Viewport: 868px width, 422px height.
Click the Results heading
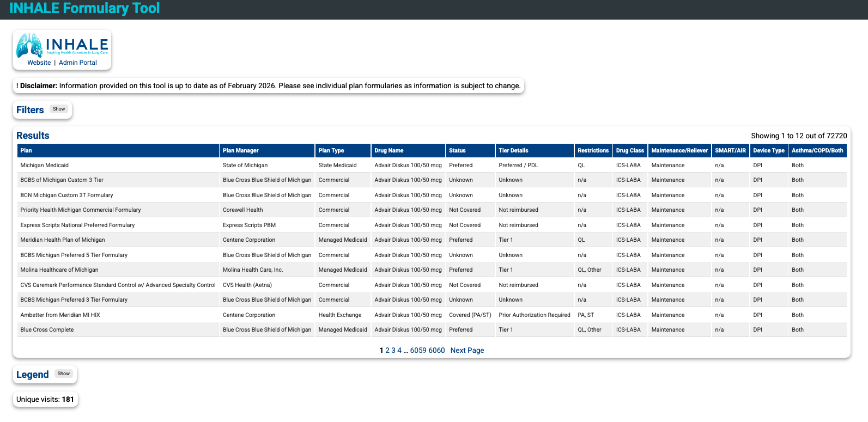click(33, 136)
